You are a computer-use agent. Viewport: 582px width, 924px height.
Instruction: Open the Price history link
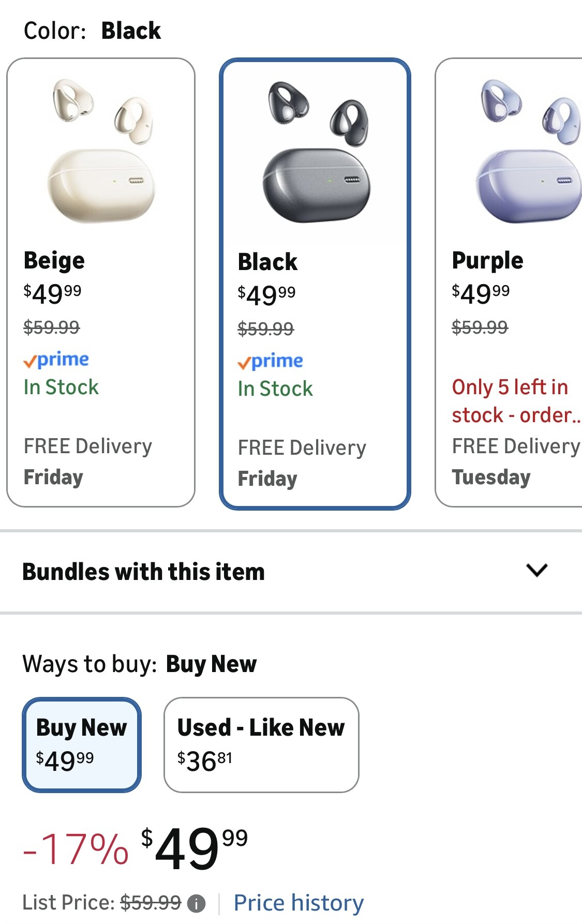[299, 903]
